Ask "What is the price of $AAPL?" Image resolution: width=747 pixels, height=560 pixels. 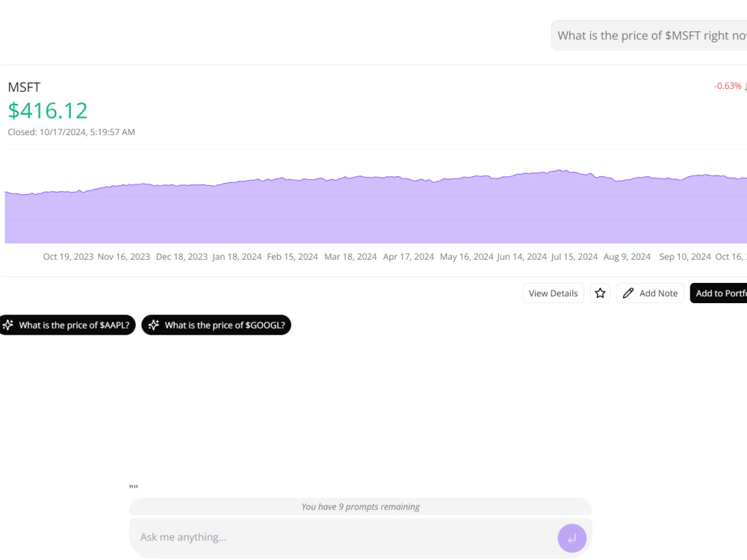coord(67,326)
